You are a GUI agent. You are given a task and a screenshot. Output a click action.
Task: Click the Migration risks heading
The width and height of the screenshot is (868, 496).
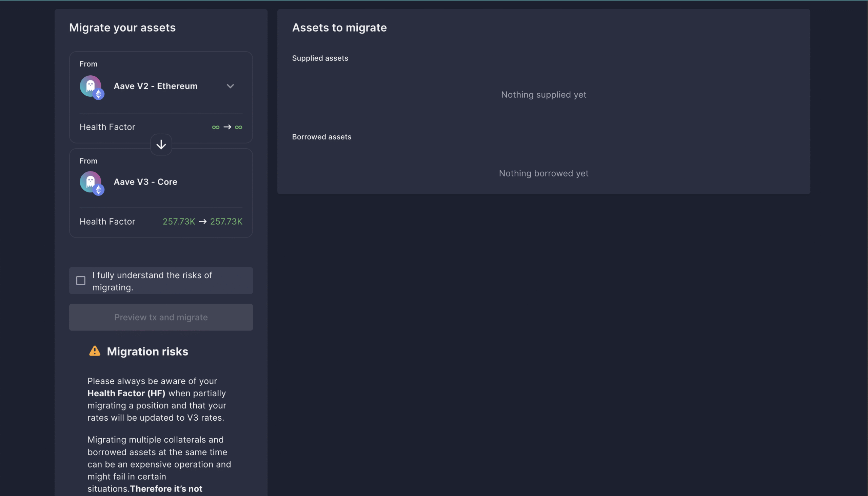(x=147, y=351)
